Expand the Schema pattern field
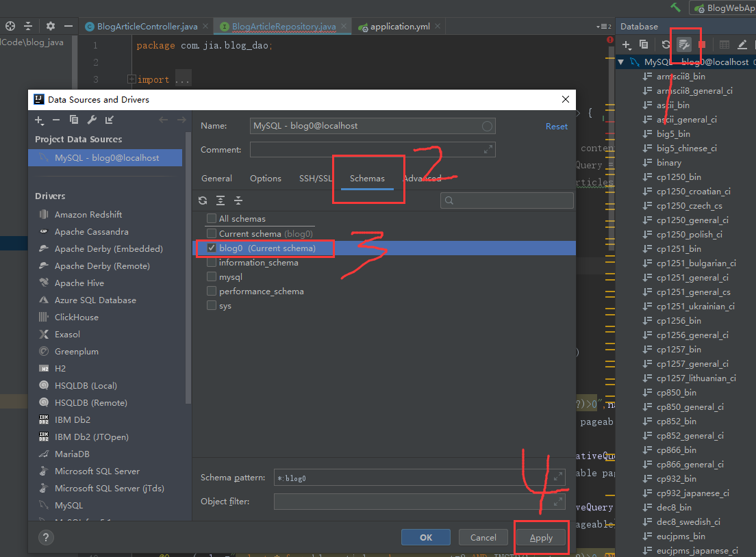This screenshot has width=756, height=557. tap(558, 476)
